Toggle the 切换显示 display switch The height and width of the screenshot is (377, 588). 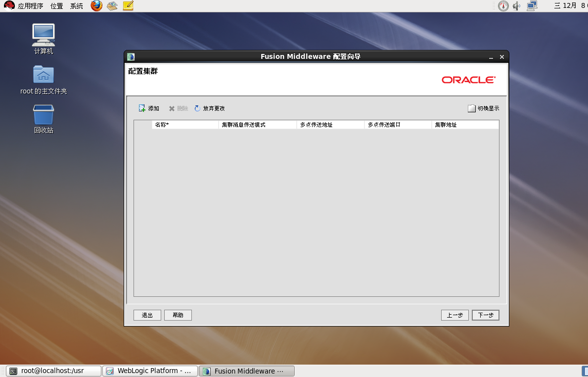coord(484,108)
